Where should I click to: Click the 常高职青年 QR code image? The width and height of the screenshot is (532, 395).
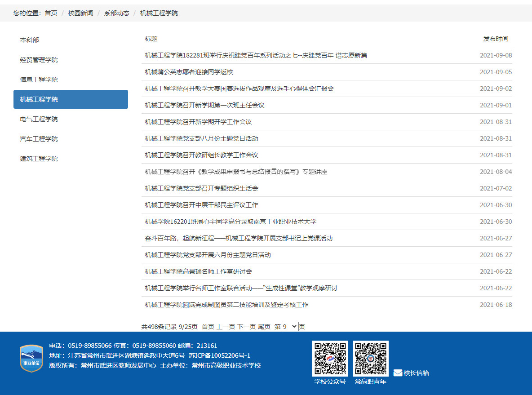click(x=370, y=359)
